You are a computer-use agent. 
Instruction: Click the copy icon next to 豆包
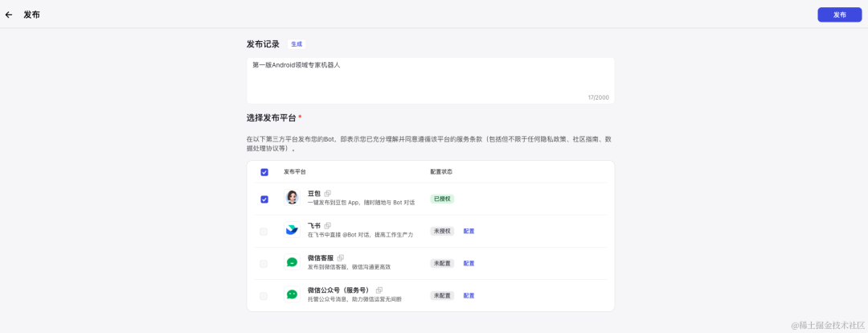(x=328, y=193)
